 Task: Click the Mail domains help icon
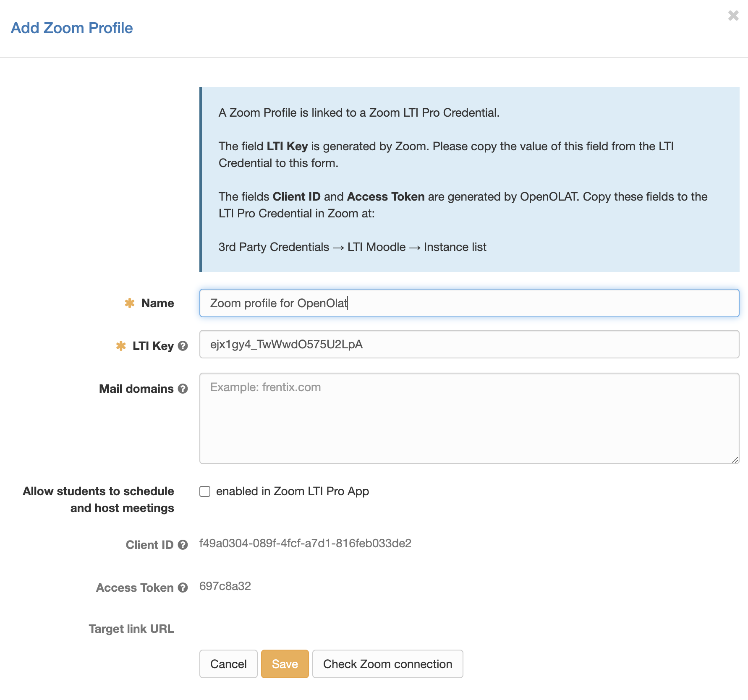click(x=183, y=389)
